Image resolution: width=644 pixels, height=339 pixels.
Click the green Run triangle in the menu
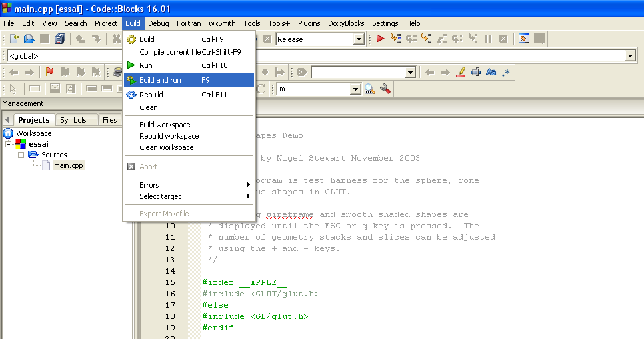(x=131, y=65)
